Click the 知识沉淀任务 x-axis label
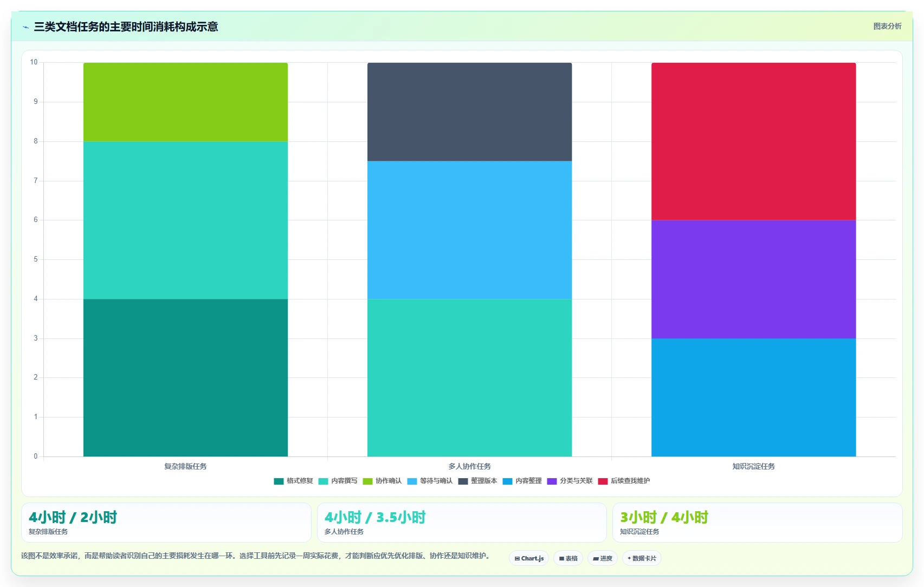 (753, 466)
